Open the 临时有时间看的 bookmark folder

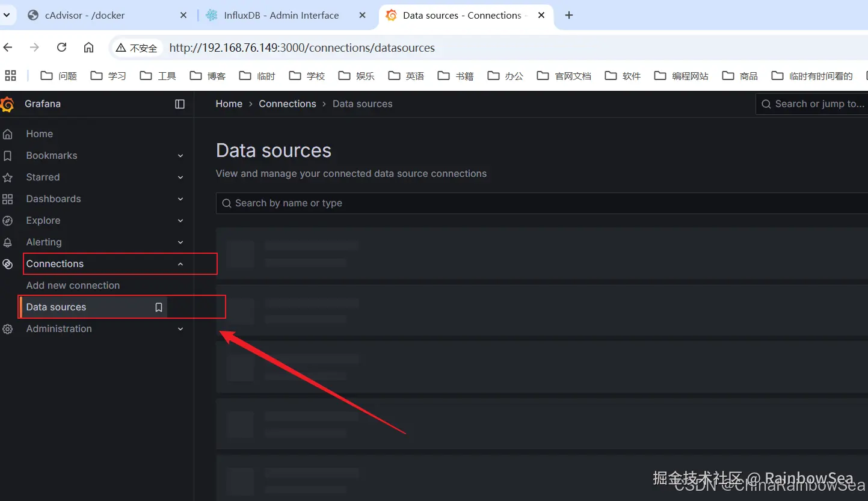[x=812, y=76]
